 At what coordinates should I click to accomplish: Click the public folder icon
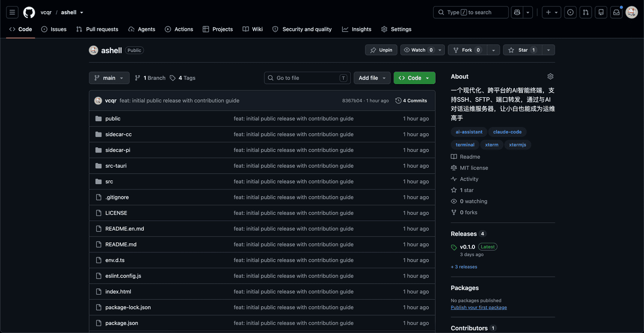99,118
